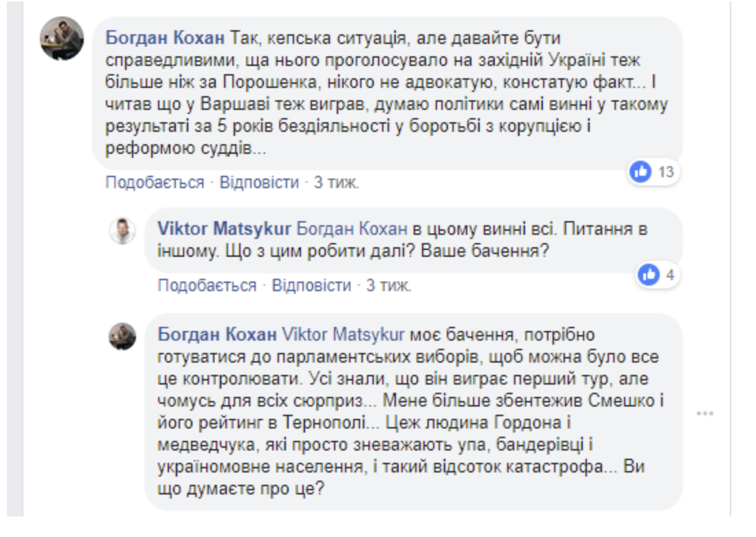This screenshot has width=756, height=537.
Task: Open Богдан Кохан's large profile avatar on the top comment
Action: [62, 38]
